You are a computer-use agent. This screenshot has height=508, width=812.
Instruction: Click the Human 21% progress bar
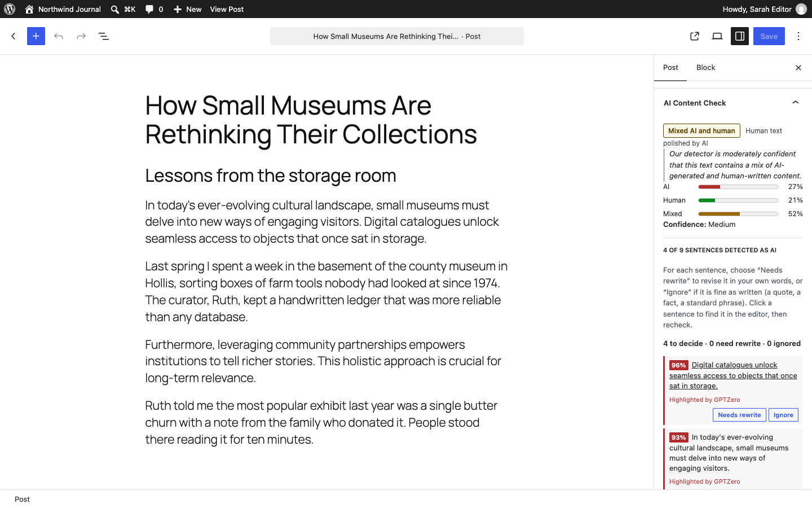click(738, 200)
